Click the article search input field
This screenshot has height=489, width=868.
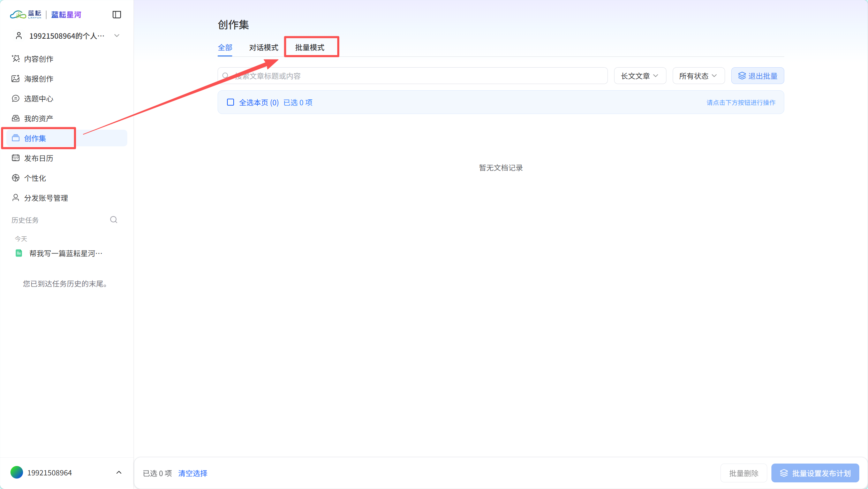pos(412,76)
